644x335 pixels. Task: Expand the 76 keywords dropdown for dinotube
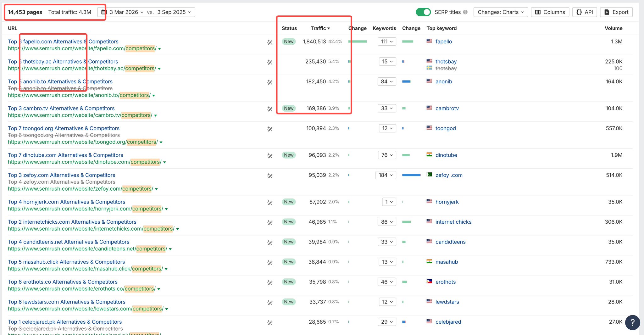(x=387, y=155)
